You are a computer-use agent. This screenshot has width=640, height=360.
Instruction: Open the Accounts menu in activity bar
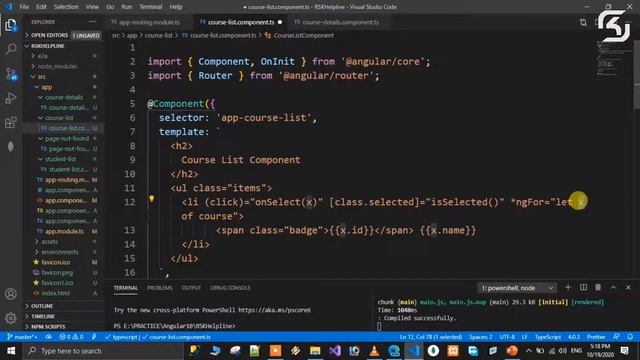[x=11, y=294]
